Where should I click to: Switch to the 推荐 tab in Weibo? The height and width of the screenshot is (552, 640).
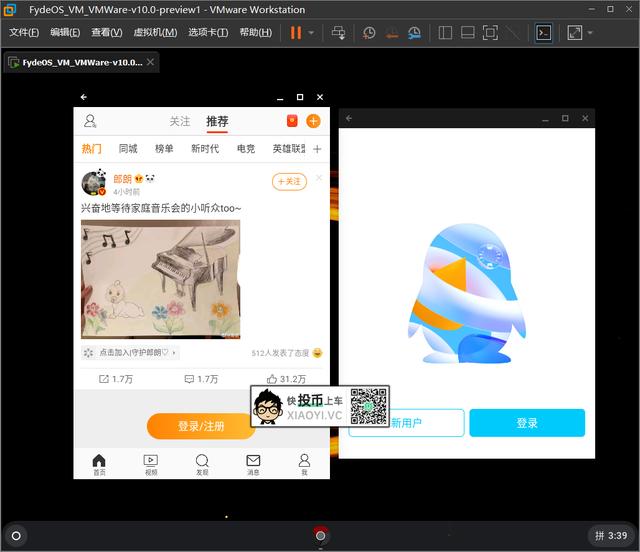217,121
